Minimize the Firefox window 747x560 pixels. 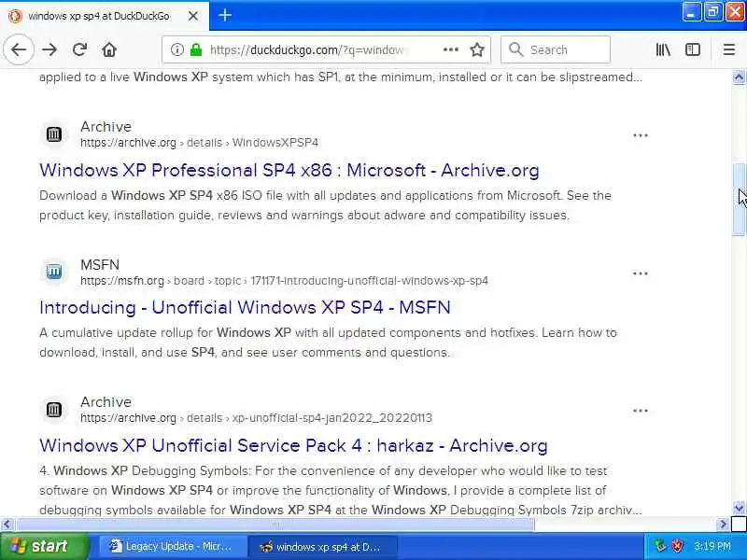[x=691, y=11]
